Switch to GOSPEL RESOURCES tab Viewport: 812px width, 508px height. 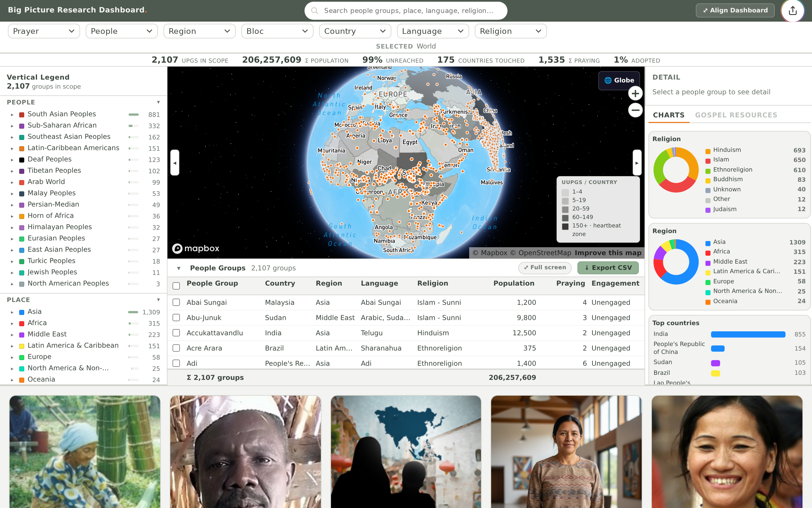coord(736,115)
